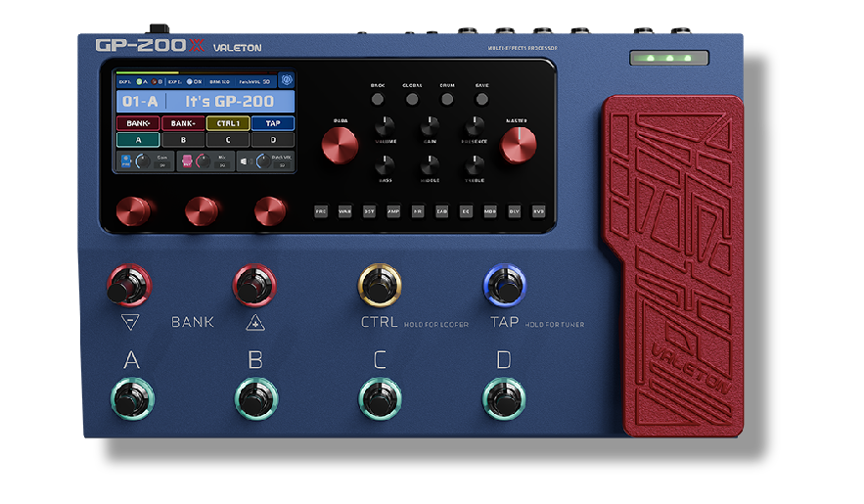This screenshot has height=504, width=864.
Task: Tap the settings icon on the touchscreen
Action: 287,80
